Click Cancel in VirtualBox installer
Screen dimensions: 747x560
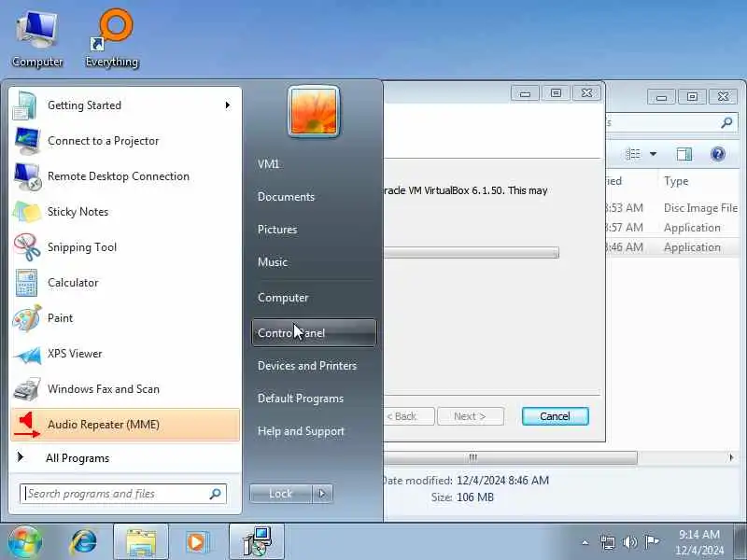(555, 416)
